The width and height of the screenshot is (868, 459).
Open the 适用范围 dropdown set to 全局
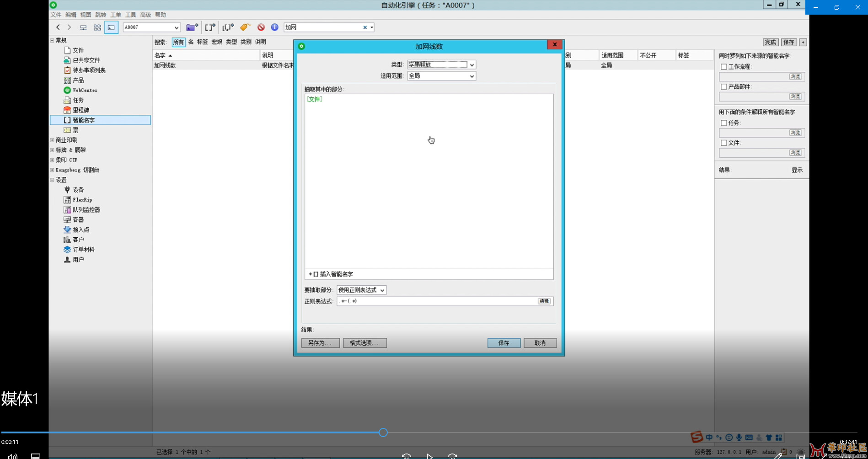pos(442,76)
